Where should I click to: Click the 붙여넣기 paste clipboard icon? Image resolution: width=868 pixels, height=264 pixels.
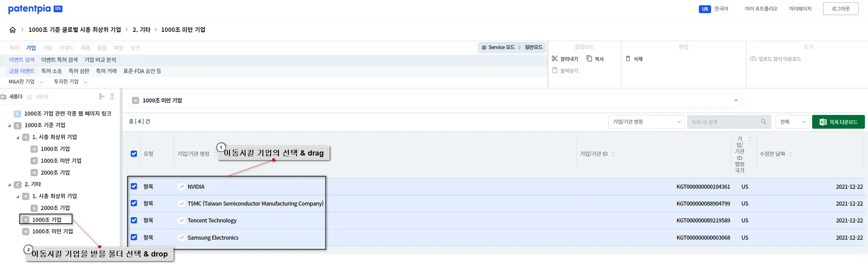(555, 70)
